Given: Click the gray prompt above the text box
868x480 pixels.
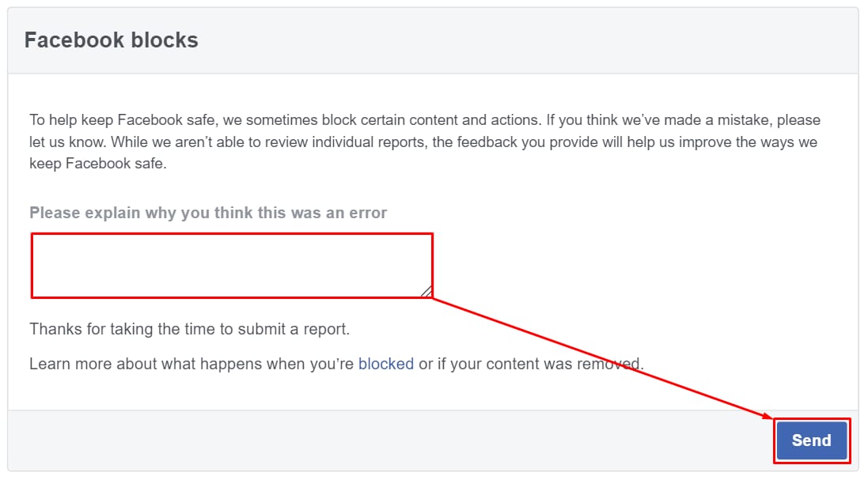Looking at the screenshot, I should (x=207, y=212).
